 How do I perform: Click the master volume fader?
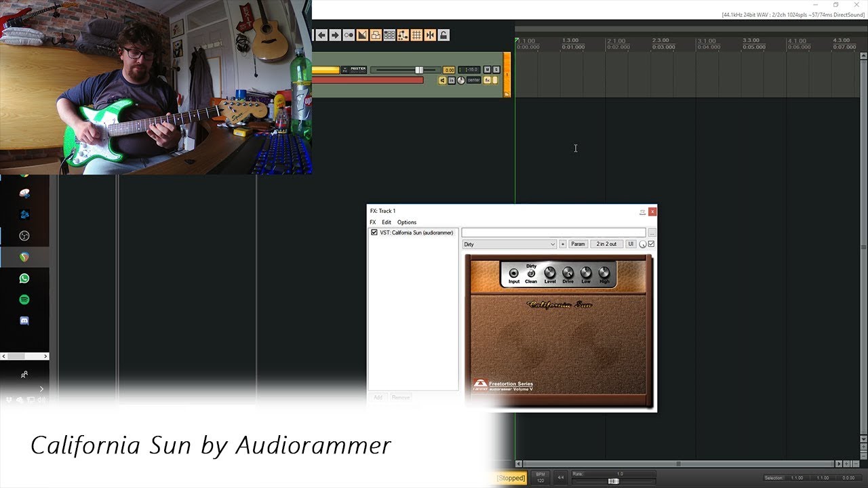419,70
